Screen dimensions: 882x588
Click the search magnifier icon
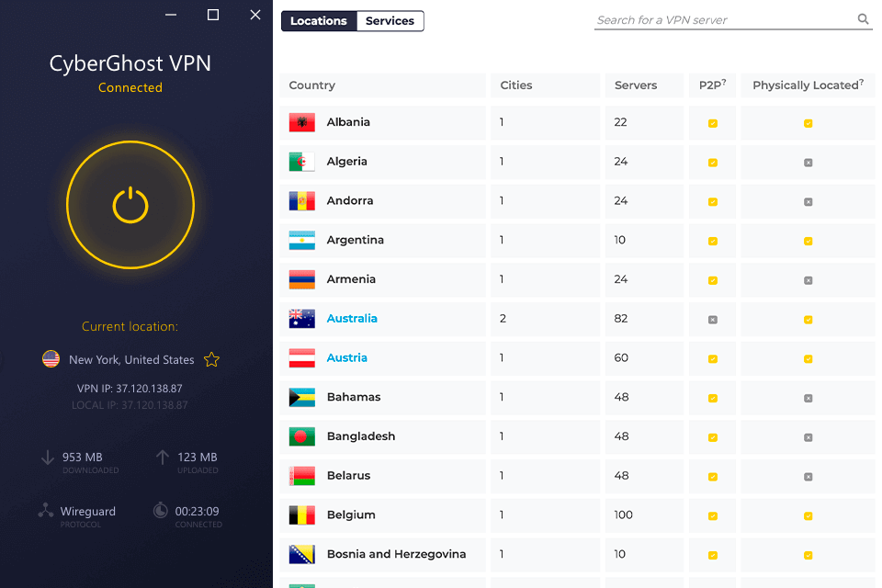[x=863, y=19]
